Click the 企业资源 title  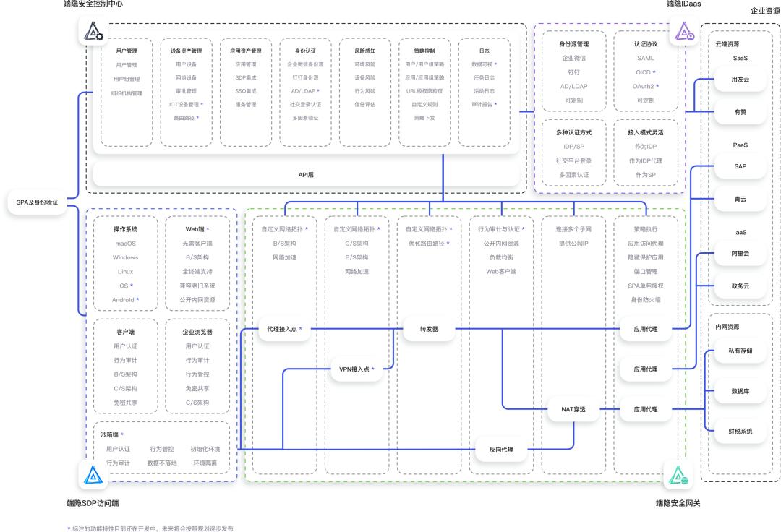(765, 11)
